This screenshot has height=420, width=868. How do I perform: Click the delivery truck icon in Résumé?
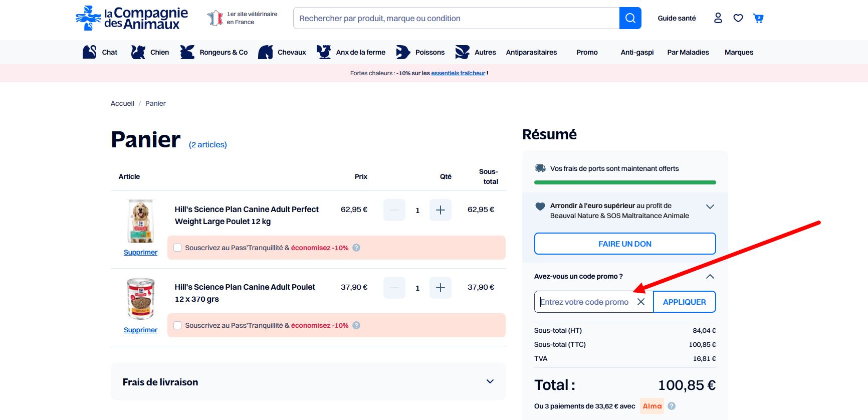[540, 168]
